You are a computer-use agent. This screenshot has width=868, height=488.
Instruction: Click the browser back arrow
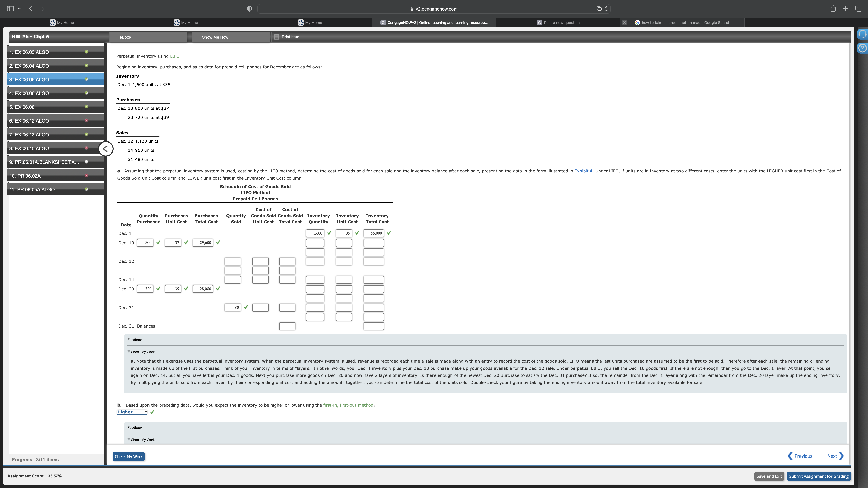pyautogui.click(x=30, y=8)
